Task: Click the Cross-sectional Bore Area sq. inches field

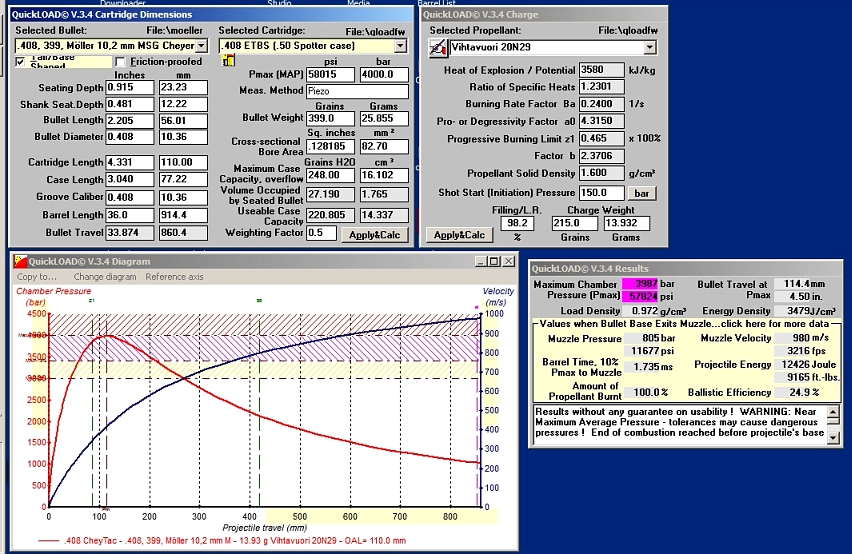Action: coord(330,147)
